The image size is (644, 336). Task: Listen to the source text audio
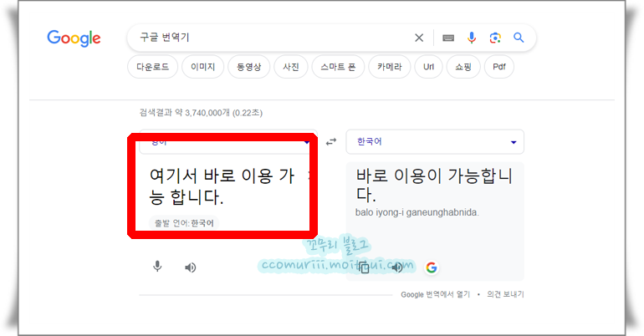[190, 268]
